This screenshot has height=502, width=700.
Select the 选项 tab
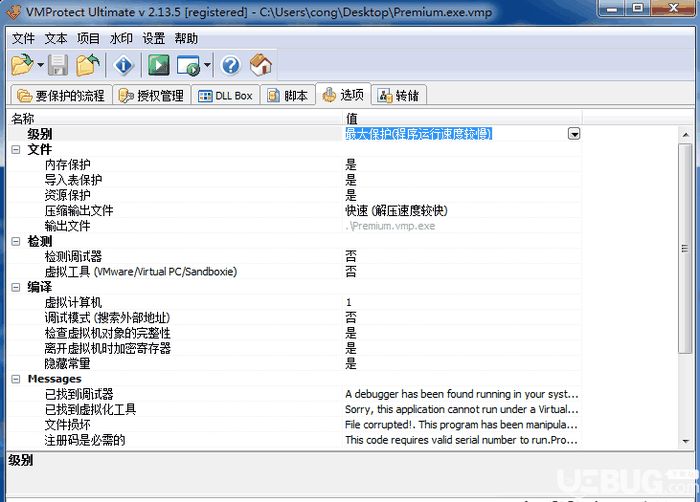pyautogui.click(x=343, y=94)
